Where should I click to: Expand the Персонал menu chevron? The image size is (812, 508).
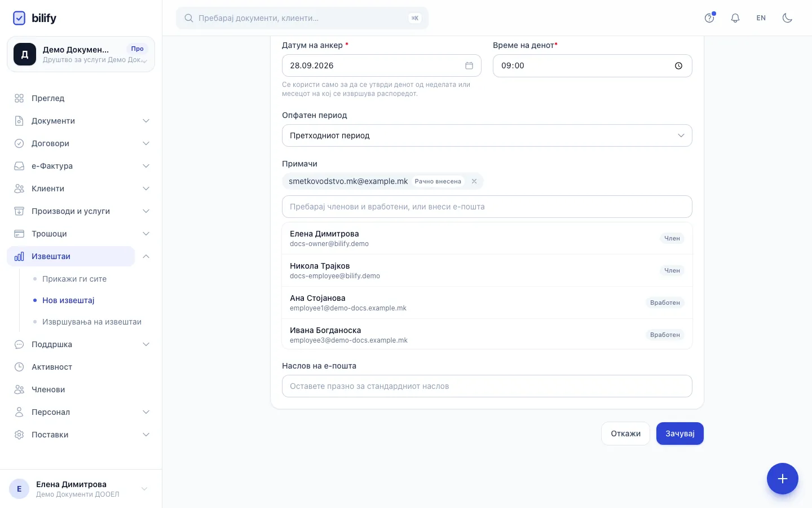(x=146, y=412)
